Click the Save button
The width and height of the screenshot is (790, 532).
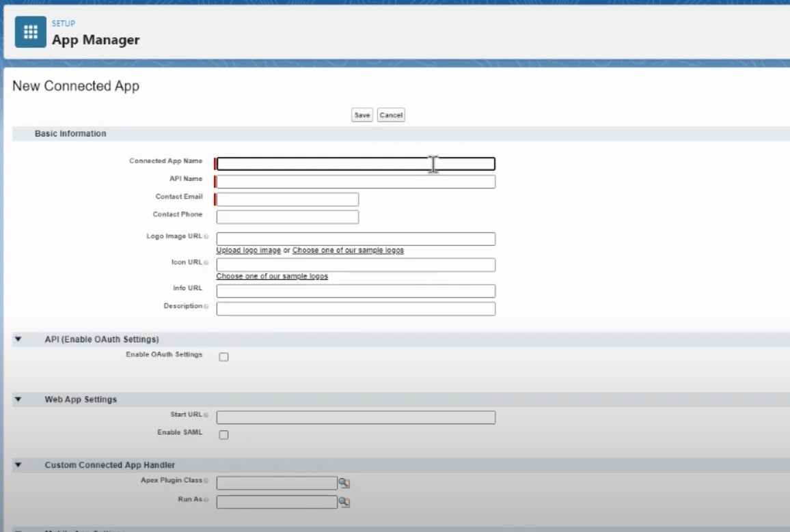[x=362, y=115]
